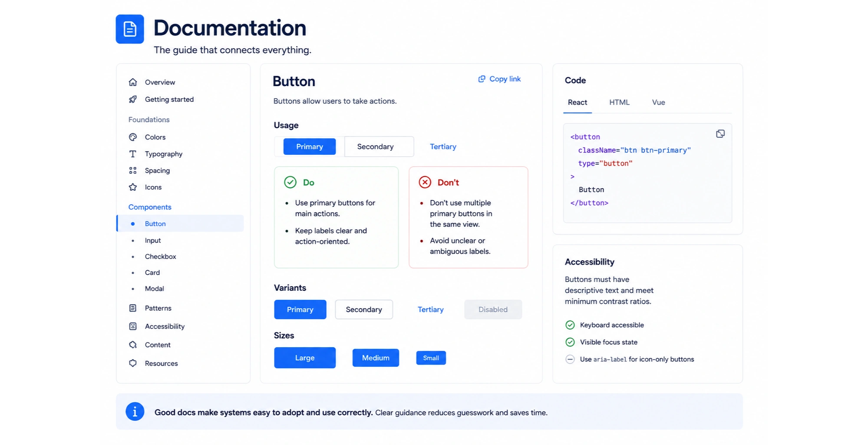Switch to the Vue code tab

coord(658,103)
